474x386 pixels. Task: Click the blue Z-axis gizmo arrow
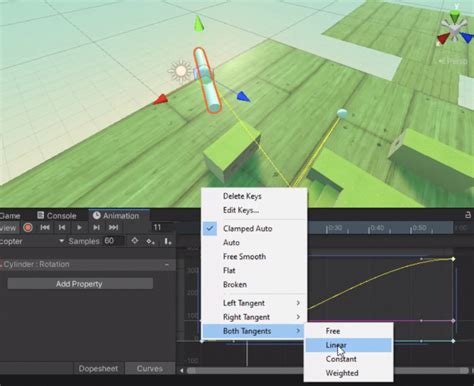click(x=243, y=97)
